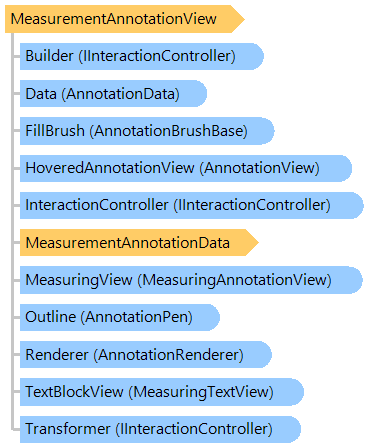
Task: Click the rounded end of FillBrush node
Action: 267,131
